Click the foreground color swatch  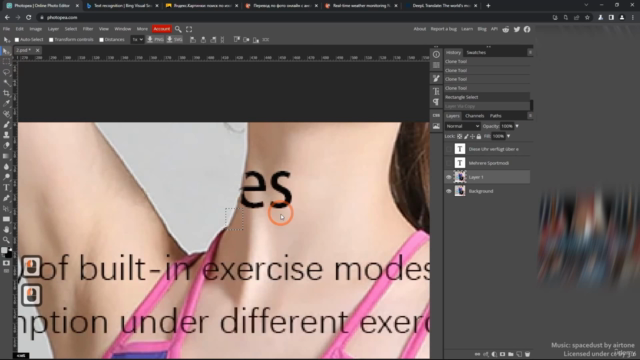(4, 250)
